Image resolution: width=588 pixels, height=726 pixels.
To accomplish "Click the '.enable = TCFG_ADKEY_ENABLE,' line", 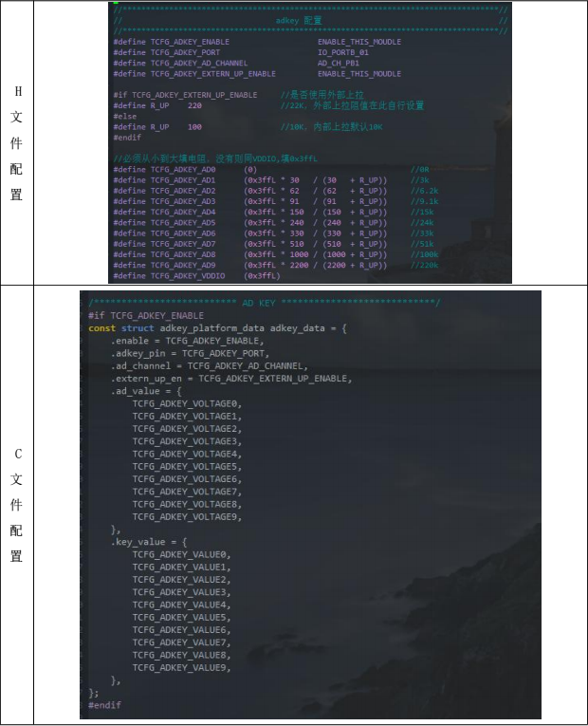I will [187, 341].
